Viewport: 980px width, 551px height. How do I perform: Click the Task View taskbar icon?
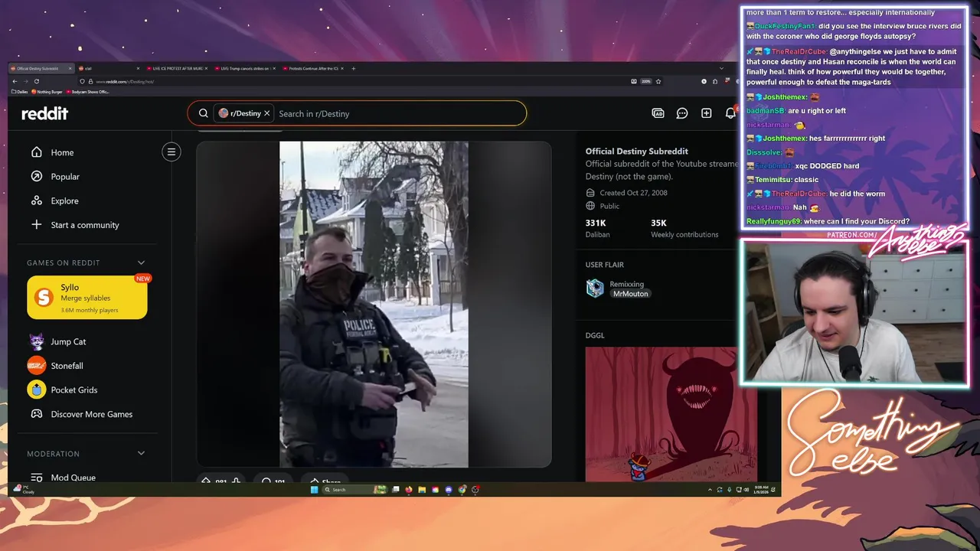tap(395, 490)
